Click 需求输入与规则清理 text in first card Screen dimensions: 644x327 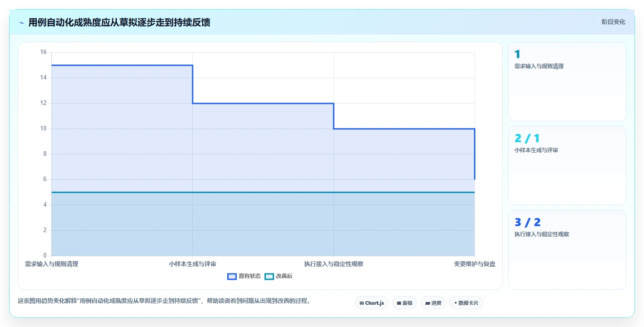539,66
